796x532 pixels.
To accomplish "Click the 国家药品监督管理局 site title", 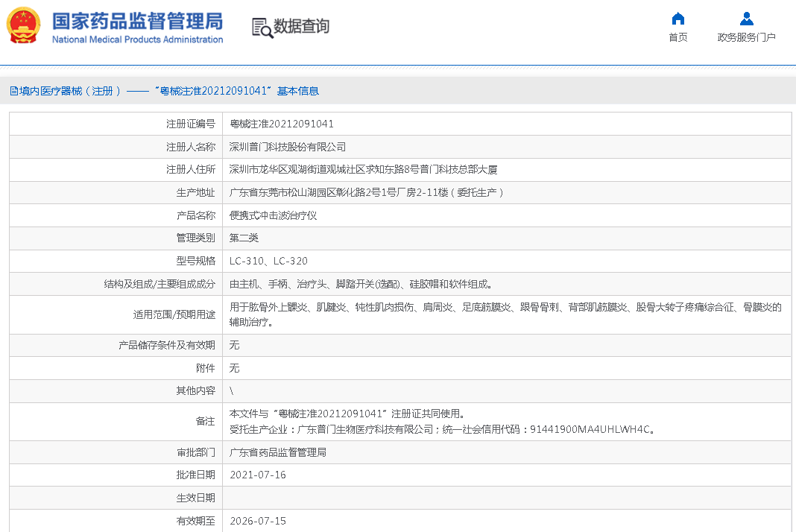I will click(137, 20).
